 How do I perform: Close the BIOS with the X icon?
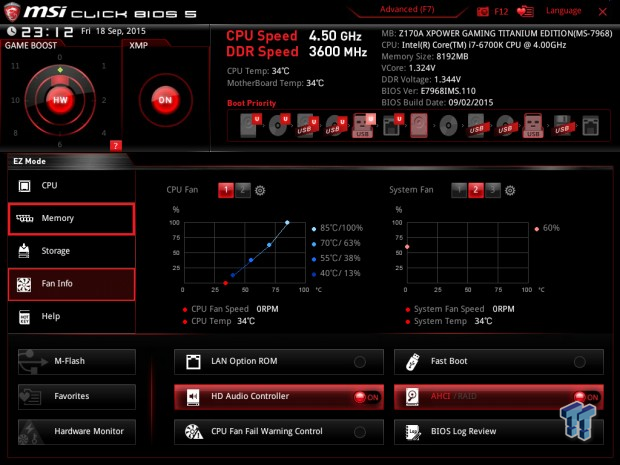point(603,12)
